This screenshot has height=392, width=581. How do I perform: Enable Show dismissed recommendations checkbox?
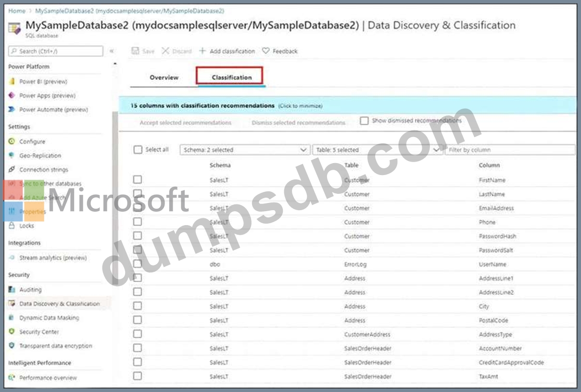pos(364,121)
